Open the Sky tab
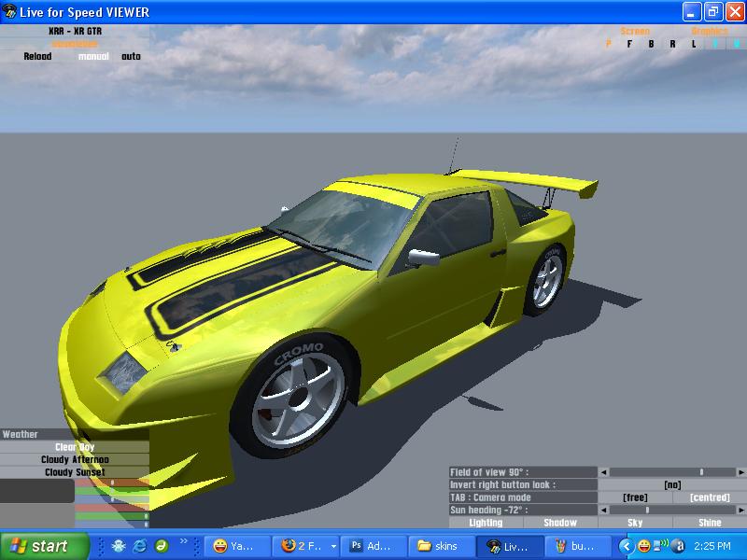The image size is (747, 560). (635, 523)
